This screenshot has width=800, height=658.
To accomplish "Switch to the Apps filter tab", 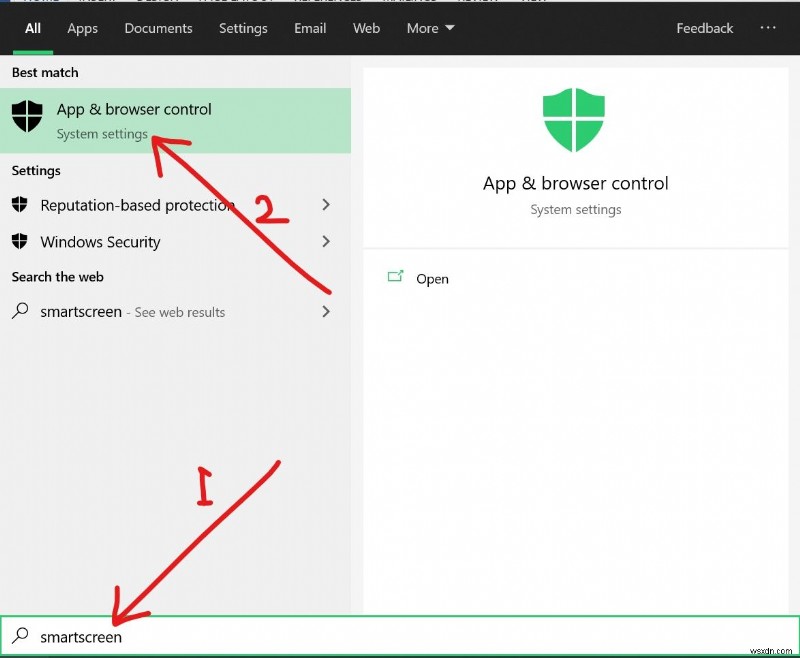I will tap(82, 28).
